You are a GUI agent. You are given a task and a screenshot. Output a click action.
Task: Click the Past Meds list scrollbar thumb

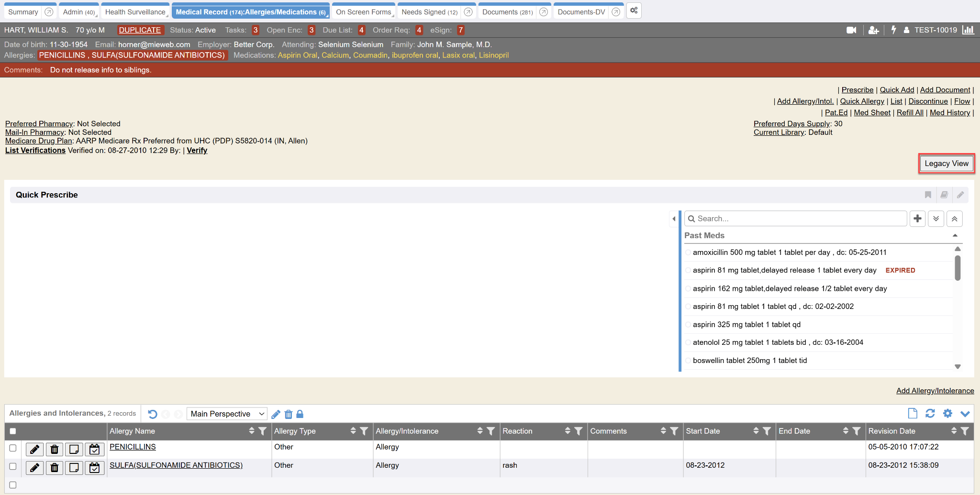pos(958,268)
